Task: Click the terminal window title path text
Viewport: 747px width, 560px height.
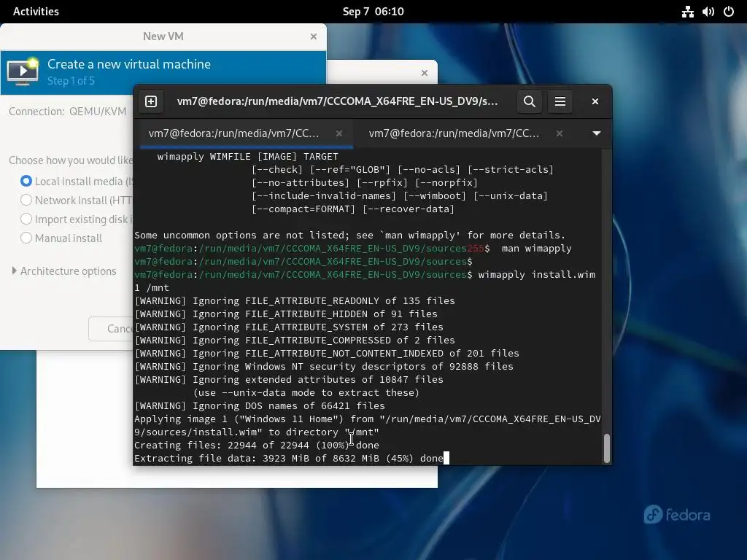Action: click(x=337, y=101)
